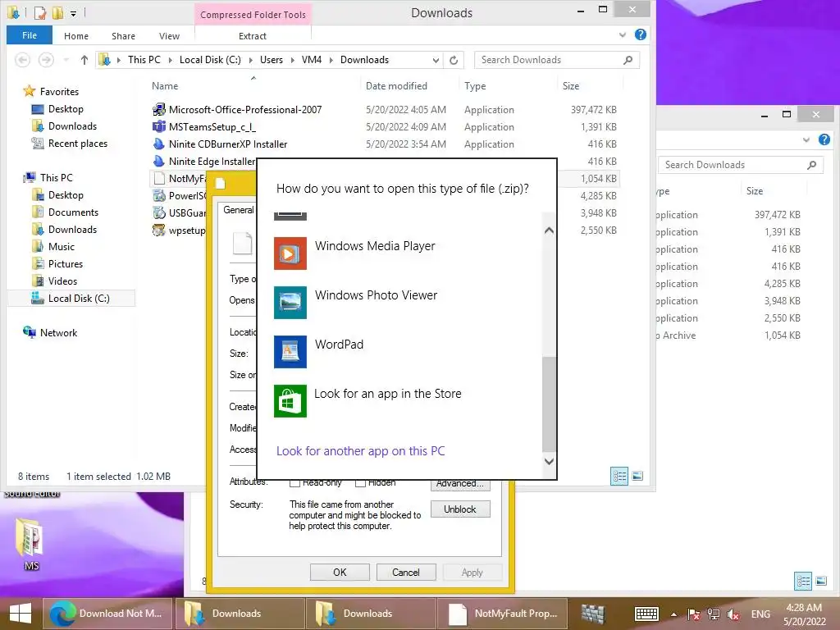Click the green Store bag icon
This screenshot has height=630, width=840.
(x=290, y=400)
